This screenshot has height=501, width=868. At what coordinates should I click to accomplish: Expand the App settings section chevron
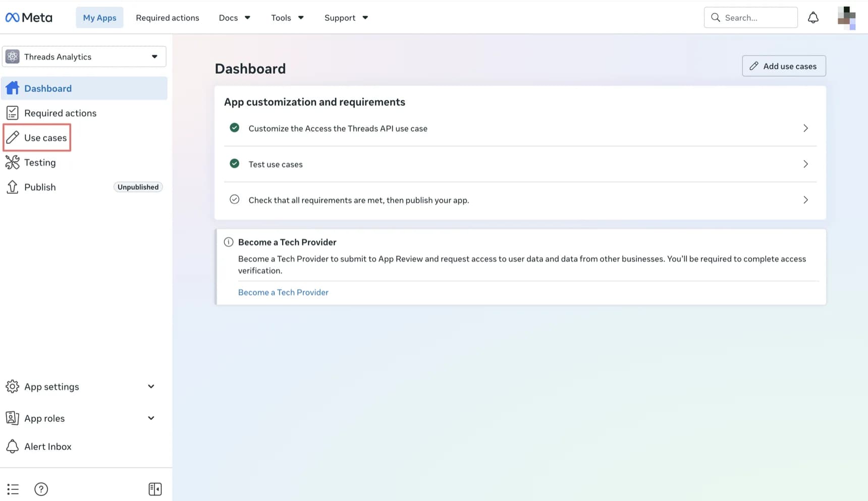(151, 386)
